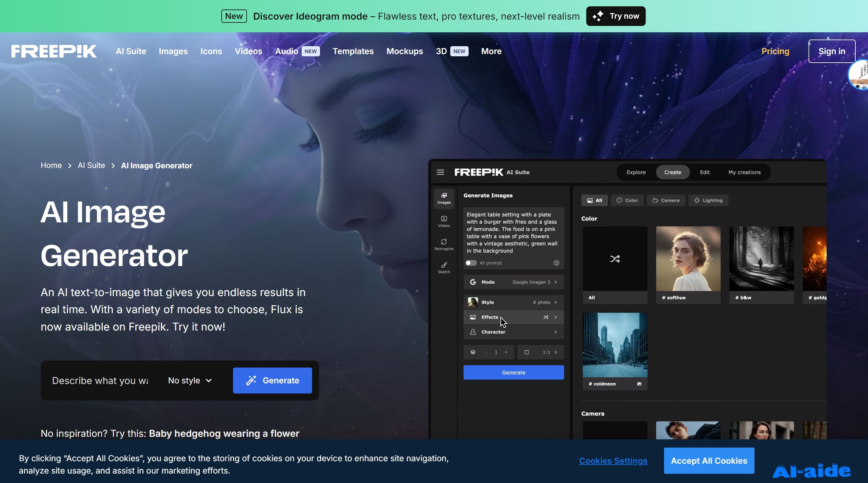Image resolution: width=868 pixels, height=483 pixels.
Task: Open the No style dropdown
Action: pos(190,380)
